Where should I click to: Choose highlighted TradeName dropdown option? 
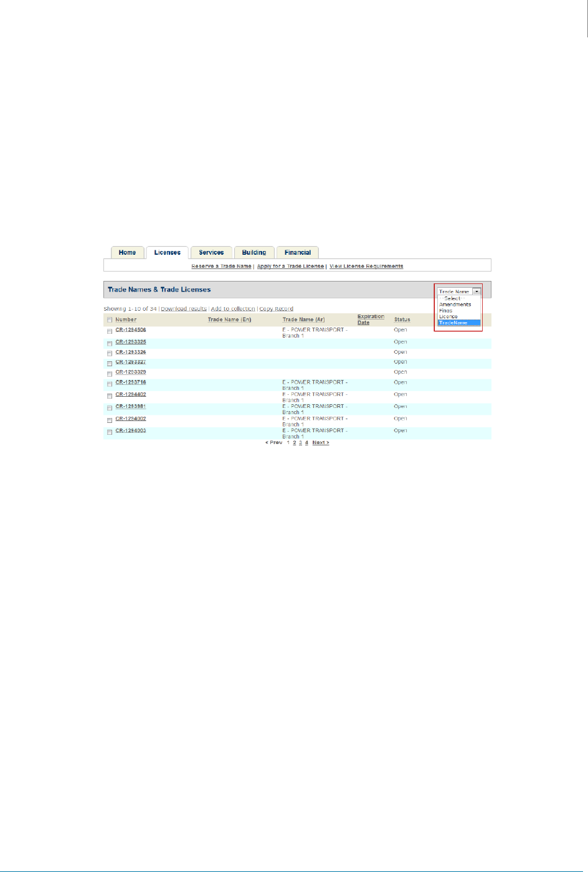tap(459, 323)
